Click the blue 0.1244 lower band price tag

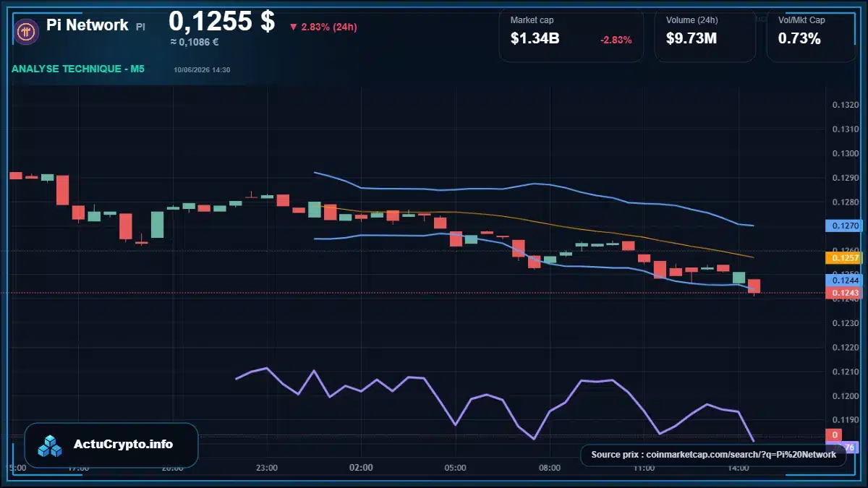pyautogui.click(x=843, y=280)
